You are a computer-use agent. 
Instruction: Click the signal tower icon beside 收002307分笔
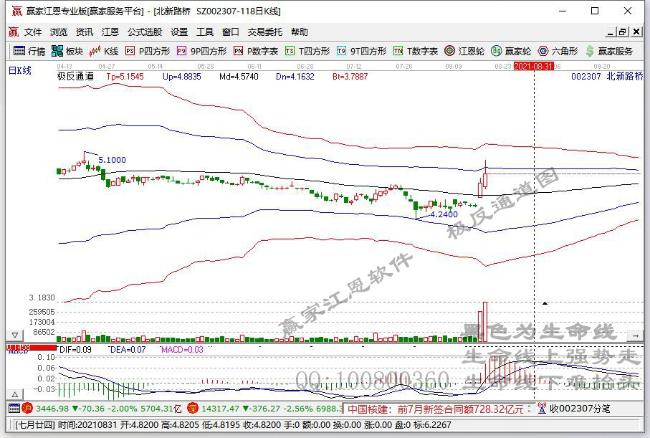(x=541, y=409)
